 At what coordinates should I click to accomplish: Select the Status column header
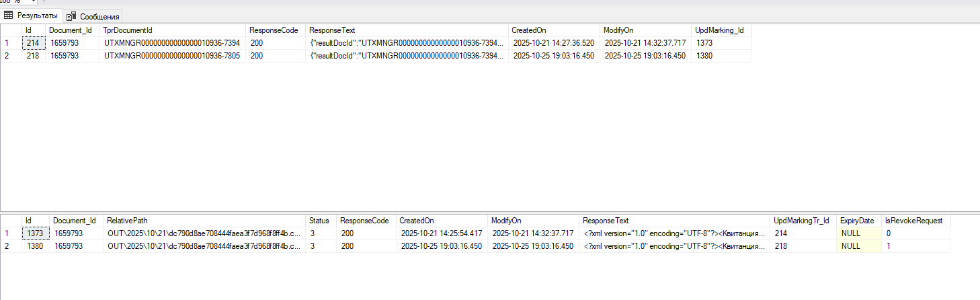pyautogui.click(x=319, y=221)
